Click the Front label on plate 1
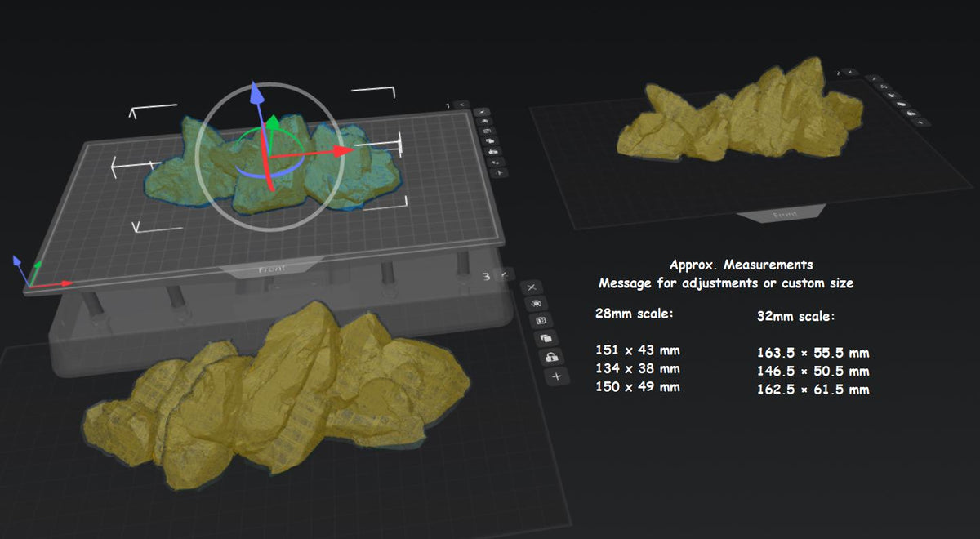 tap(270, 267)
